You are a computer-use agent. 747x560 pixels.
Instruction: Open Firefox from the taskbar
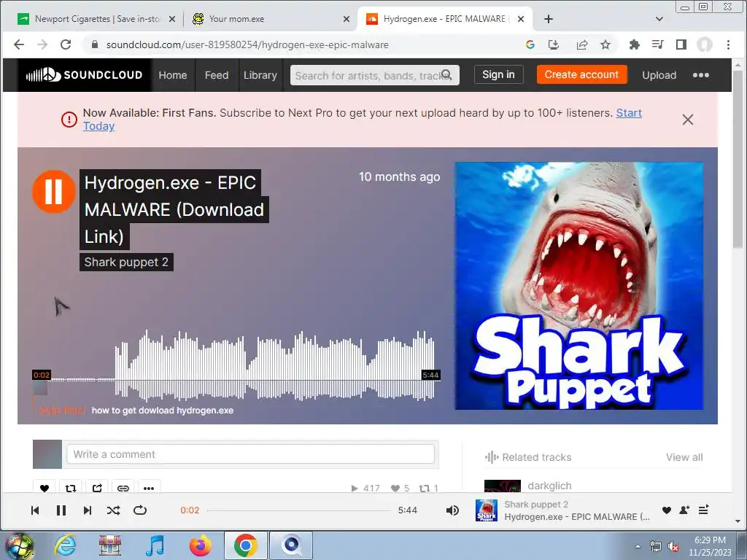(x=200, y=545)
